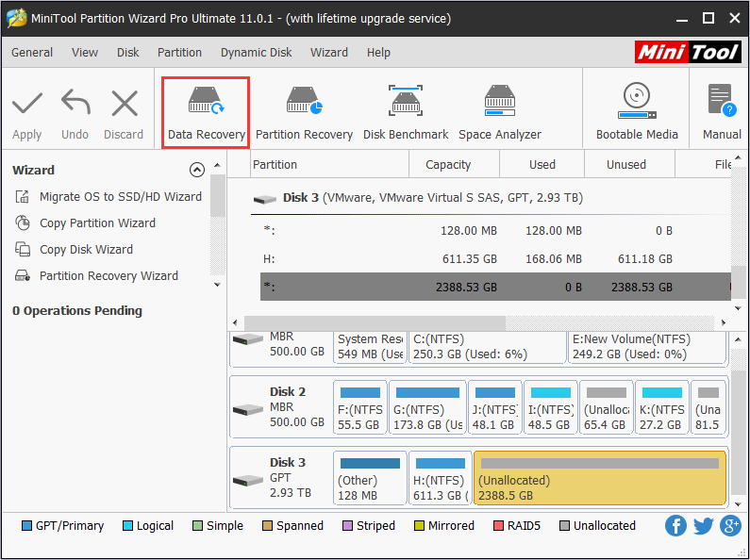Select the Disk 2 drive icon in the disk map
The height and width of the screenshot is (560, 750).
pyautogui.click(x=248, y=409)
